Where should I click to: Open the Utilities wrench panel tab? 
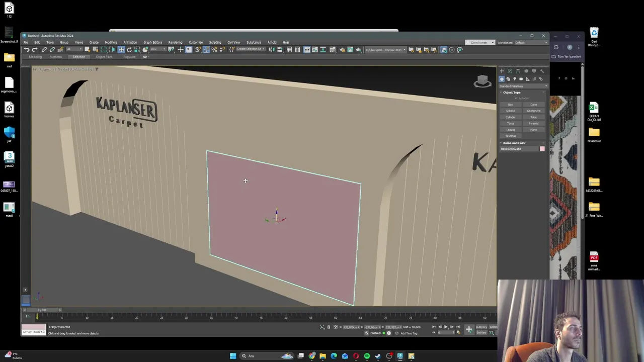(x=542, y=71)
